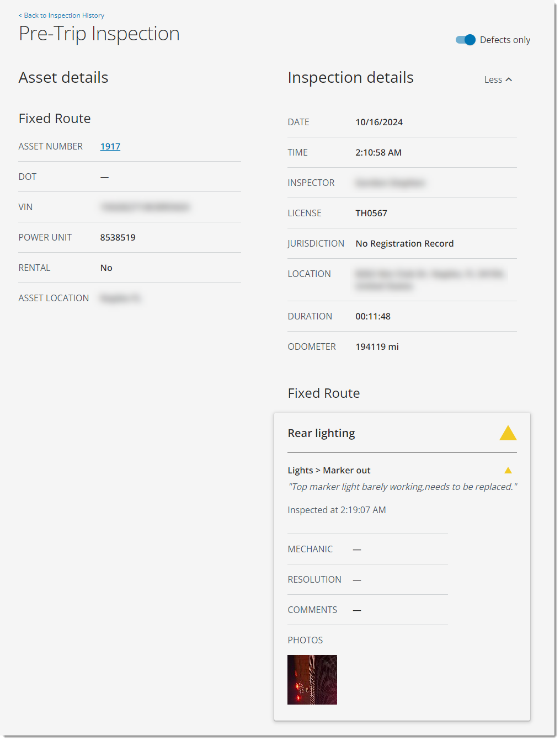Click the license value TH0567

[x=371, y=213]
